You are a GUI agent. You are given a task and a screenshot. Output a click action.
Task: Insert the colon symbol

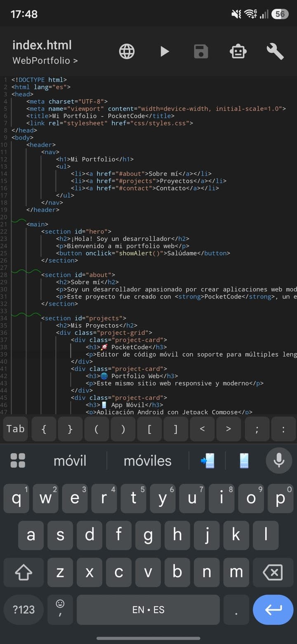(283, 429)
